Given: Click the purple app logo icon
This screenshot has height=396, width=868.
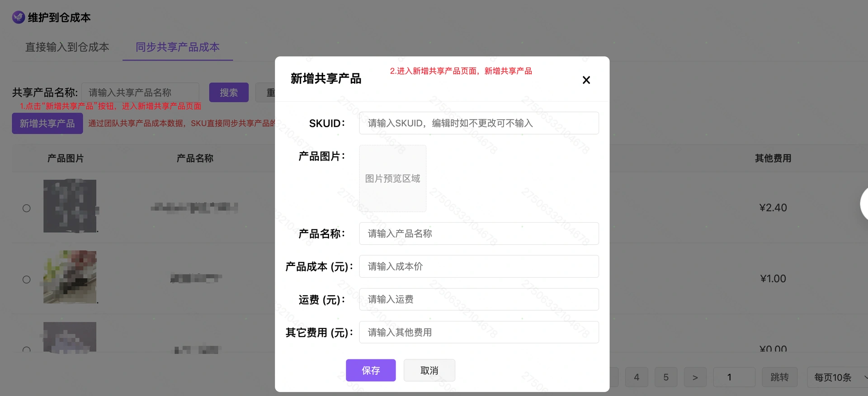Looking at the screenshot, I should coord(19,17).
